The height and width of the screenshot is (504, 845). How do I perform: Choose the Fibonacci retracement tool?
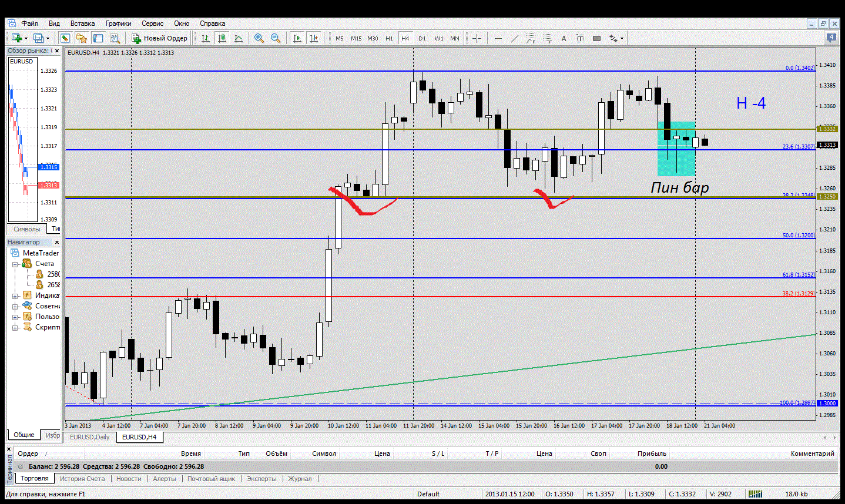[x=547, y=38]
